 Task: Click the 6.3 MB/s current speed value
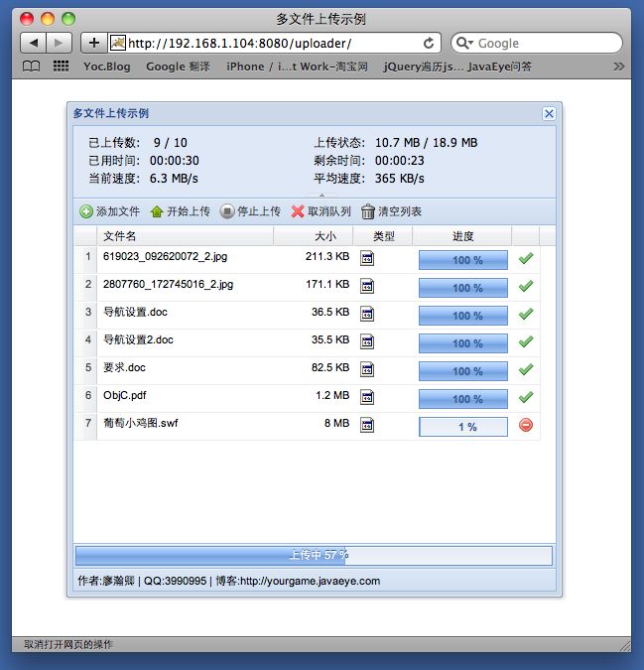click(x=174, y=179)
